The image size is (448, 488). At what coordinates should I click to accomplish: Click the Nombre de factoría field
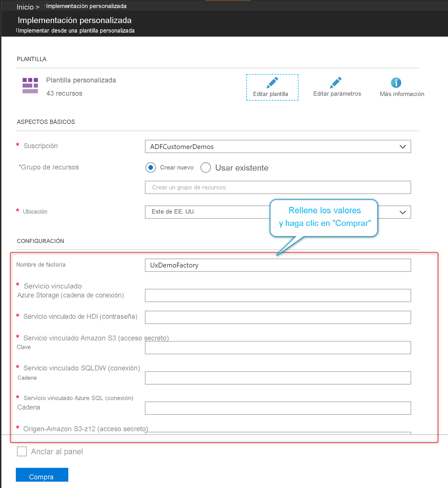tap(278, 265)
